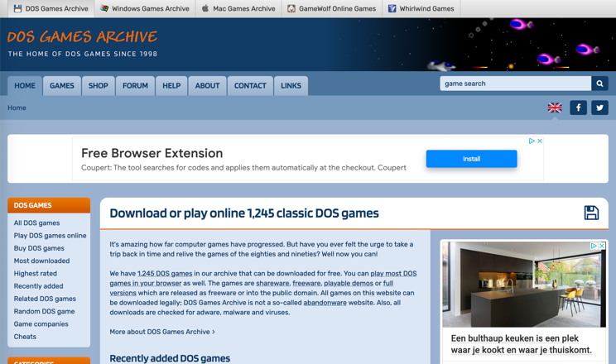Open the Facebook page icon
Screen dimensions: 616x364
click(x=578, y=108)
